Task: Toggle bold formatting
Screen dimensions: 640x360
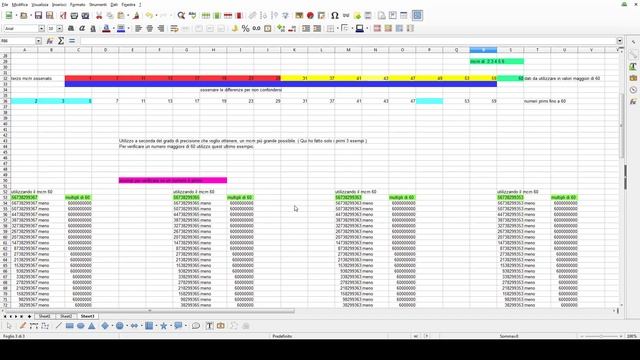Action: pyautogui.click(x=71, y=29)
